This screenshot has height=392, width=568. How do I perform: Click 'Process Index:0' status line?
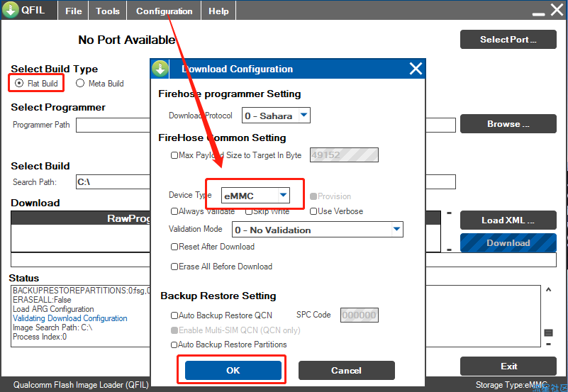coord(40,337)
